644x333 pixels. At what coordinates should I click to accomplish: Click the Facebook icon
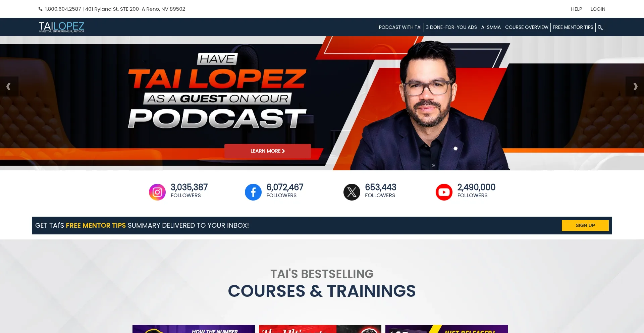pyautogui.click(x=253, y=192)
